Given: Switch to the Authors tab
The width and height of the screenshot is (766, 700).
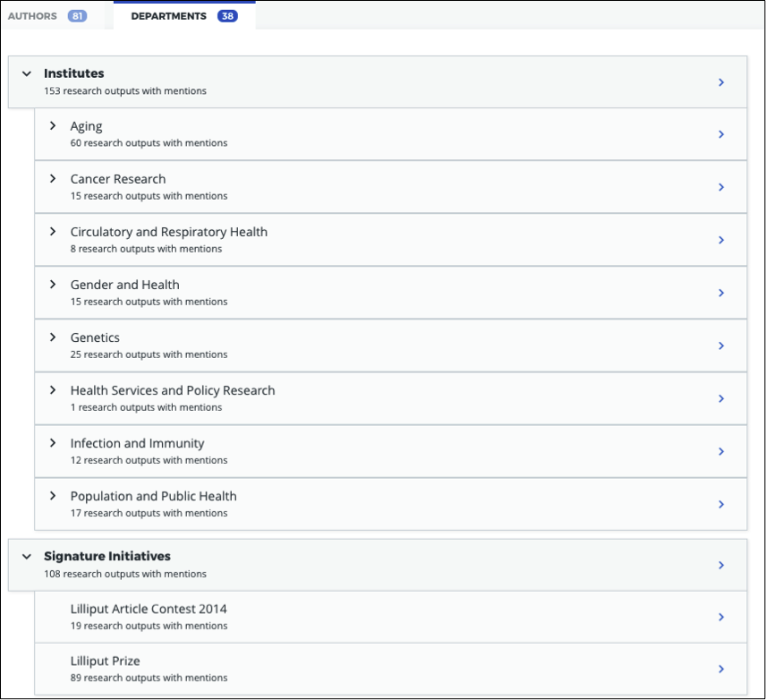Looking at the screenshot, I should click(47, 16).
